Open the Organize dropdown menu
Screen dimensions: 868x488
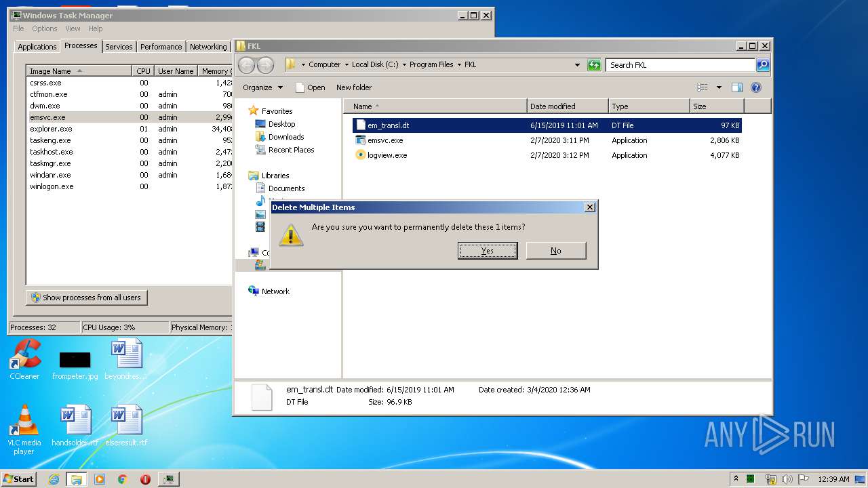pyautogui.click(x=263, y=87)
